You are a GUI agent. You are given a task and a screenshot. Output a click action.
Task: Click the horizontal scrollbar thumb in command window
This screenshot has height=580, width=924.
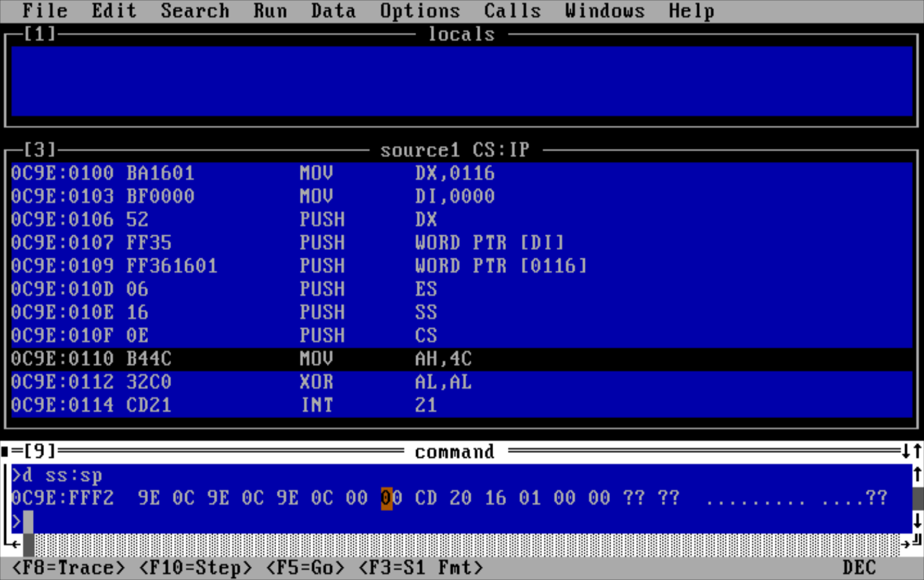click(x=29, y=545)
